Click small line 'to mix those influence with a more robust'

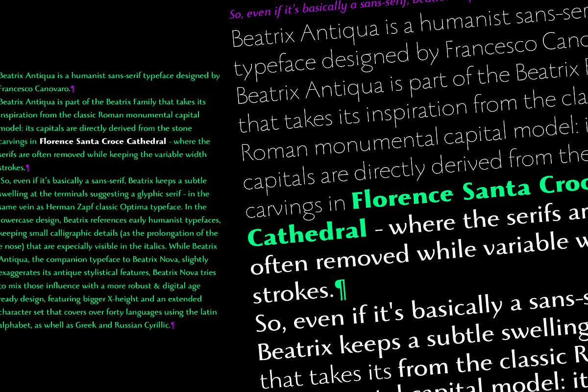click(x=100, y=286)
